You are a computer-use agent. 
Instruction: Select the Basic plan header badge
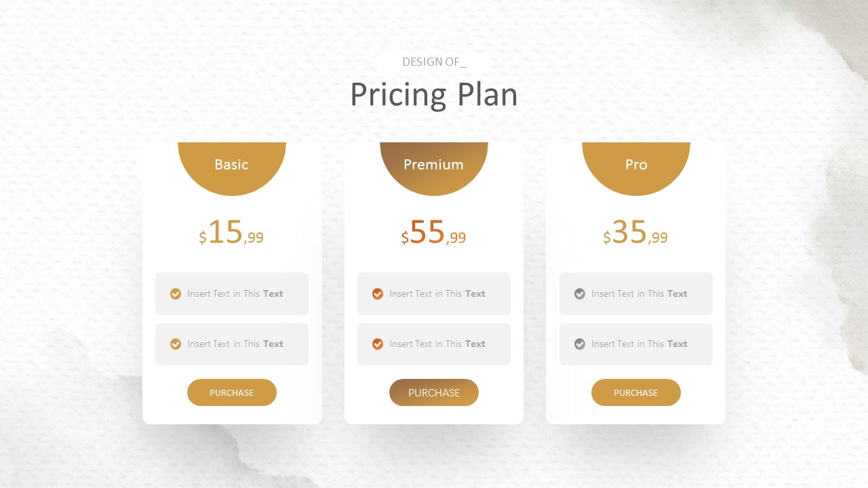[232, 165]
